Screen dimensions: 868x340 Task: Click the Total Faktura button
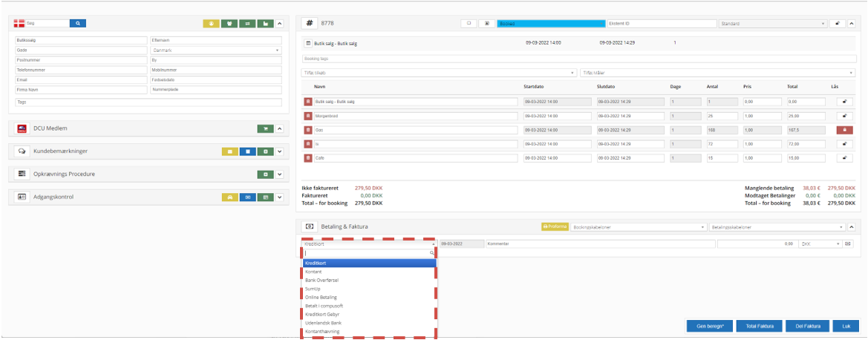click(759, 326)
